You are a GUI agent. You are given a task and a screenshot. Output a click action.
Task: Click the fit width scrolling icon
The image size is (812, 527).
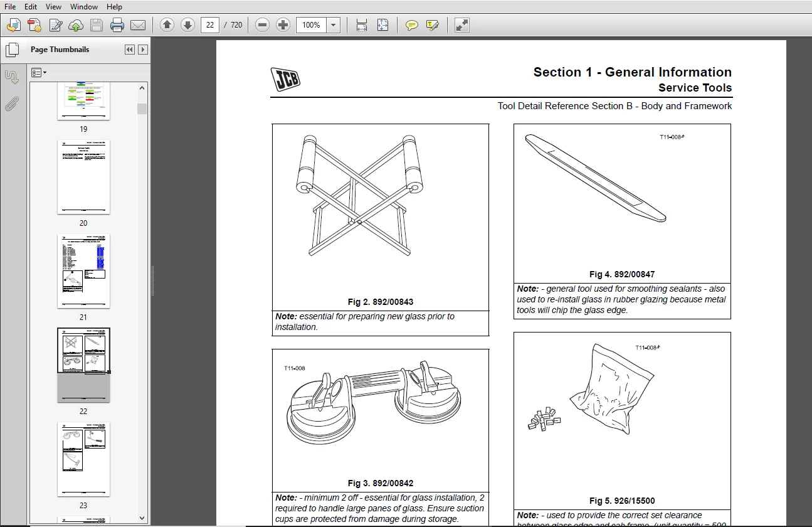click(x=362, y=25)
